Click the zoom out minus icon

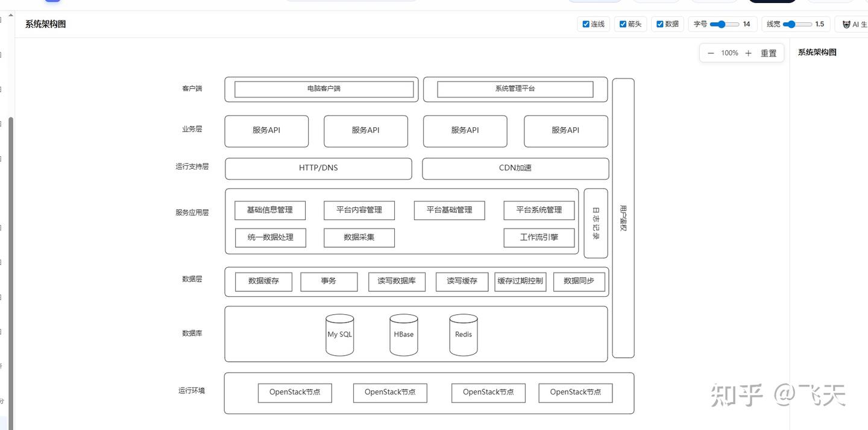(711, 53)
